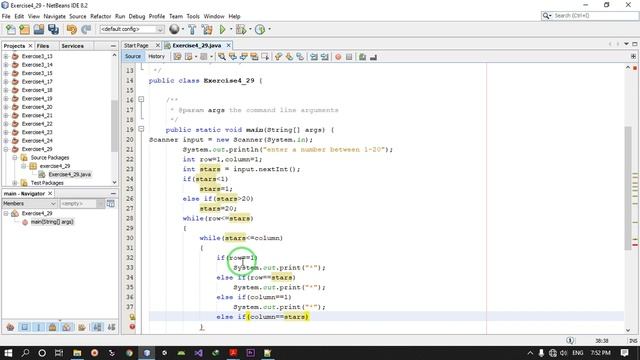Screen dimensions: 640x360
Task: Click the browser globe toolbar icon
Action: click(174, 29)
